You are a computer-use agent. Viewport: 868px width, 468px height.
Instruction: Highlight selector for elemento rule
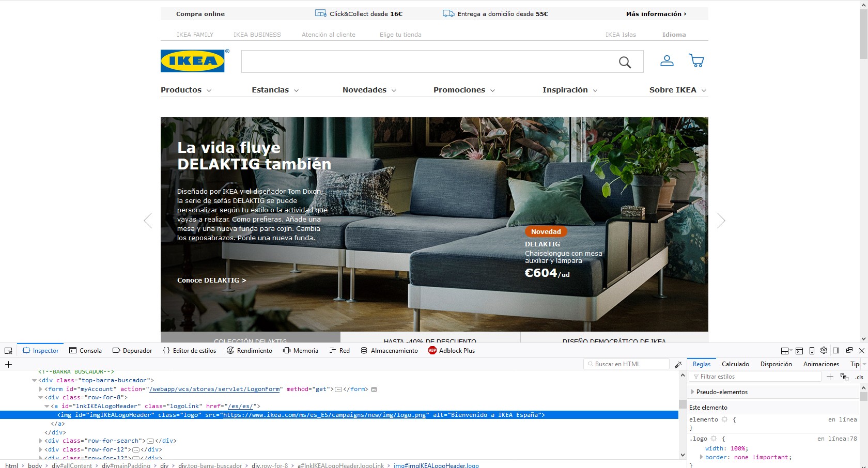pos(725,419)
